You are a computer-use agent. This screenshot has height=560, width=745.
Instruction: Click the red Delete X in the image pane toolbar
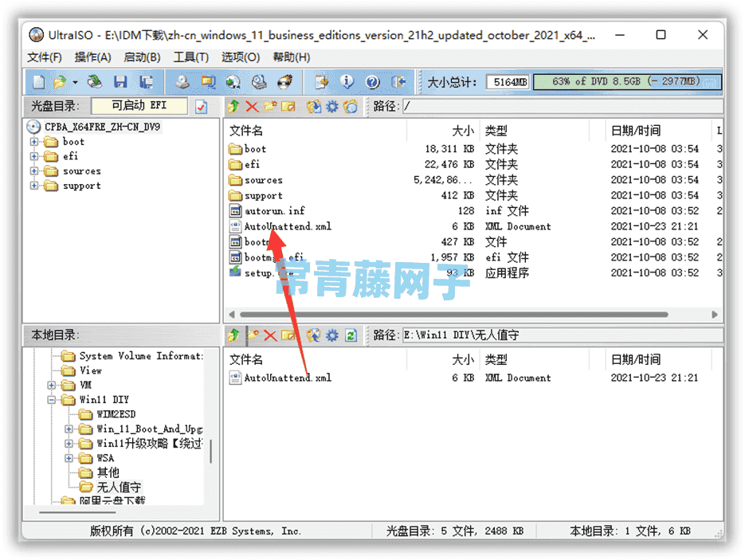pyautogui.click(x=252, y=107)
